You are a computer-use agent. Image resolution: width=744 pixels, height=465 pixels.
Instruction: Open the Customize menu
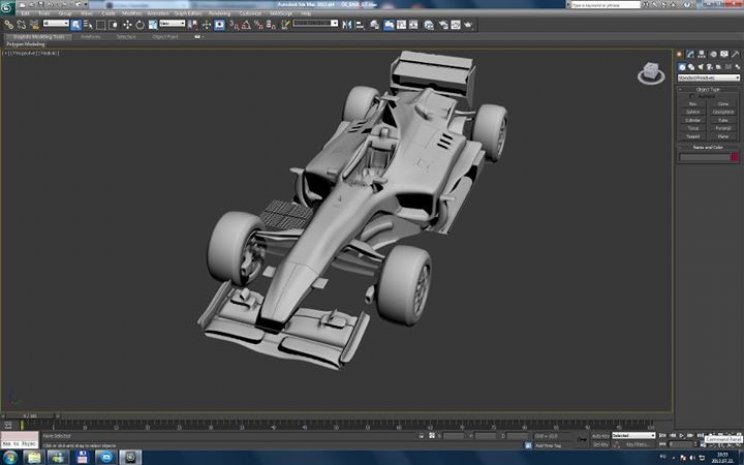pyautogui.click(x=250, y=14)
